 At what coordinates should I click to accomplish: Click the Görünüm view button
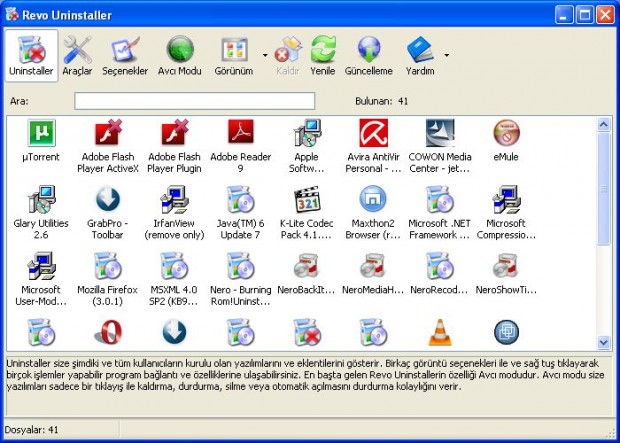pos(234,56)
